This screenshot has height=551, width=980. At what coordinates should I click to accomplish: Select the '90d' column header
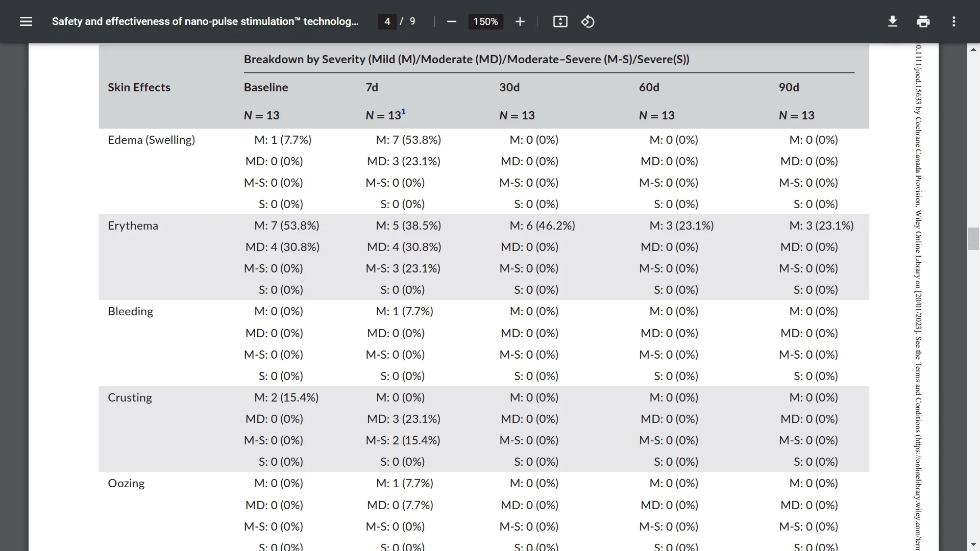click(789, 87)
